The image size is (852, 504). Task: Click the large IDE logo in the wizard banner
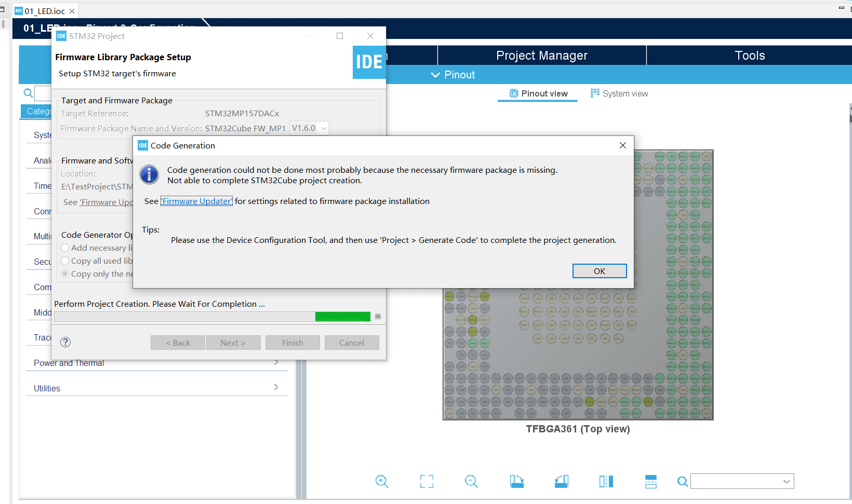tap(369, 62)
